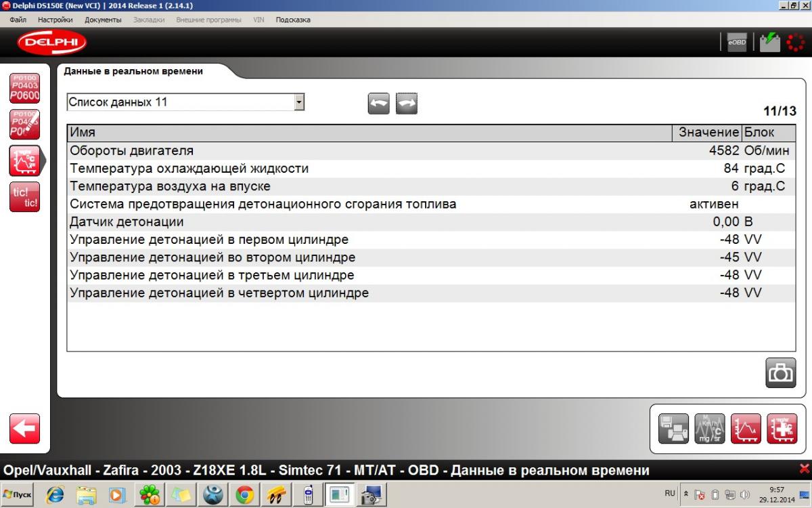The image size is (812, 508).
Task: Open the Внешние программы menu
Action: (208, 20)
